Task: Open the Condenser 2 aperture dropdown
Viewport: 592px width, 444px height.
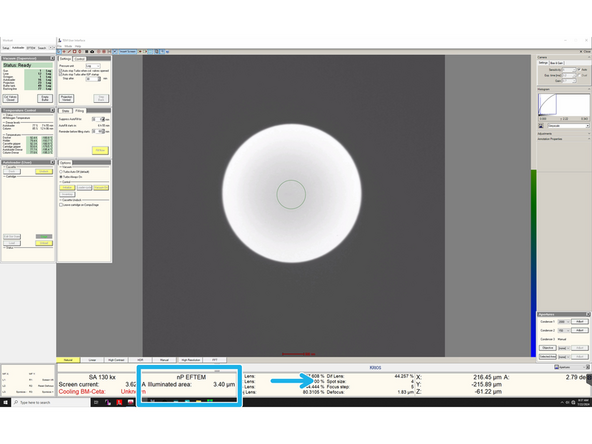Action: point(564,330)
